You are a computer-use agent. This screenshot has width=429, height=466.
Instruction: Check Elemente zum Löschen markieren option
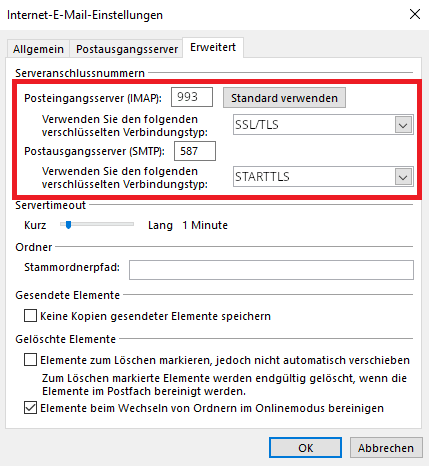pyautogui.click(x=30, y=360)
